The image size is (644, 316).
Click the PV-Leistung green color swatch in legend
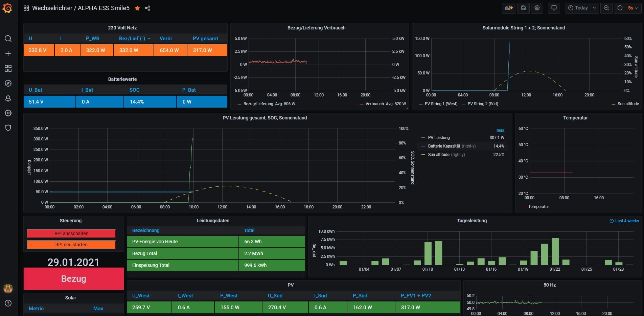[x=423, y=138]
